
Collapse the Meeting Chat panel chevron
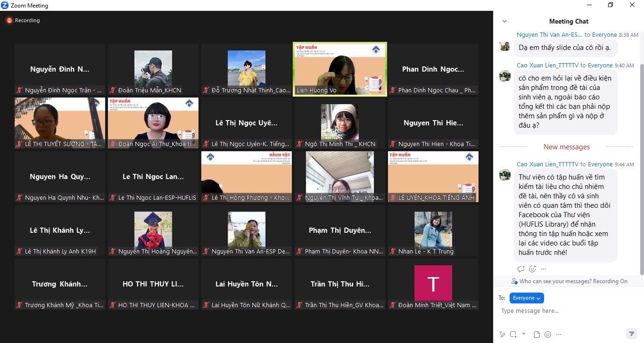[504, 21]
